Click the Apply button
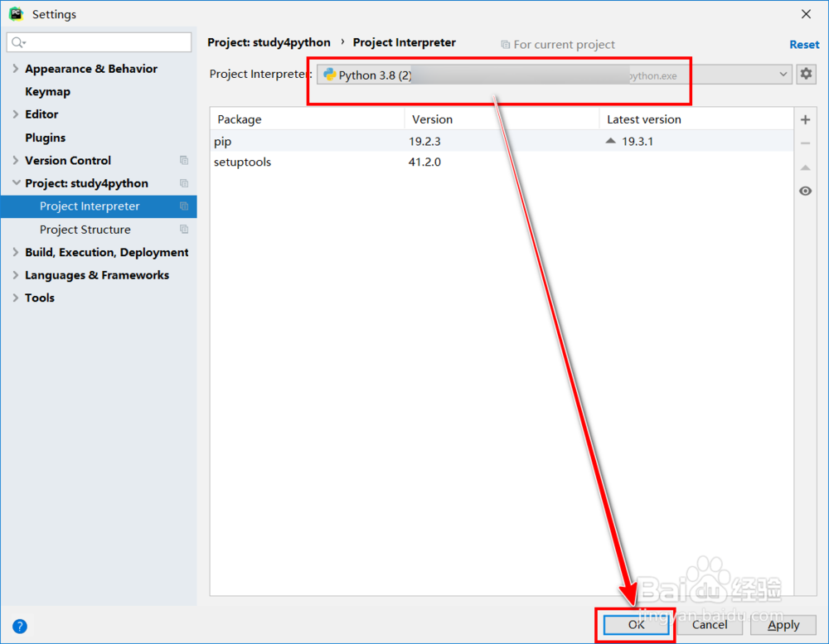Image resolution: width=829 pixels, height=644 pixels. tap(783, 625)
